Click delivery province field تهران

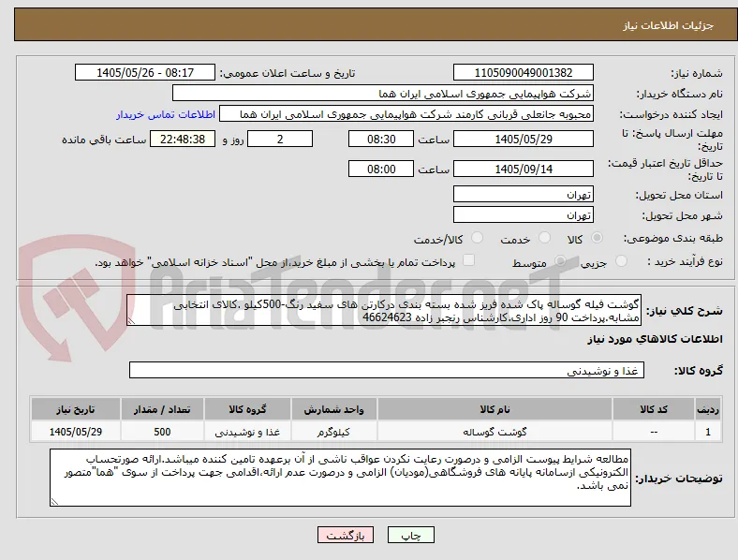524,194
